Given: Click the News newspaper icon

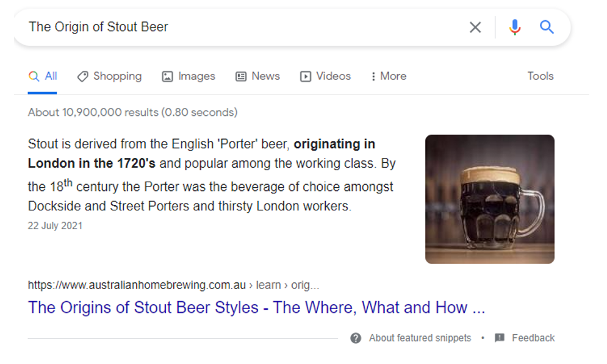Looking at the screenshot, I should pos(241,76).
